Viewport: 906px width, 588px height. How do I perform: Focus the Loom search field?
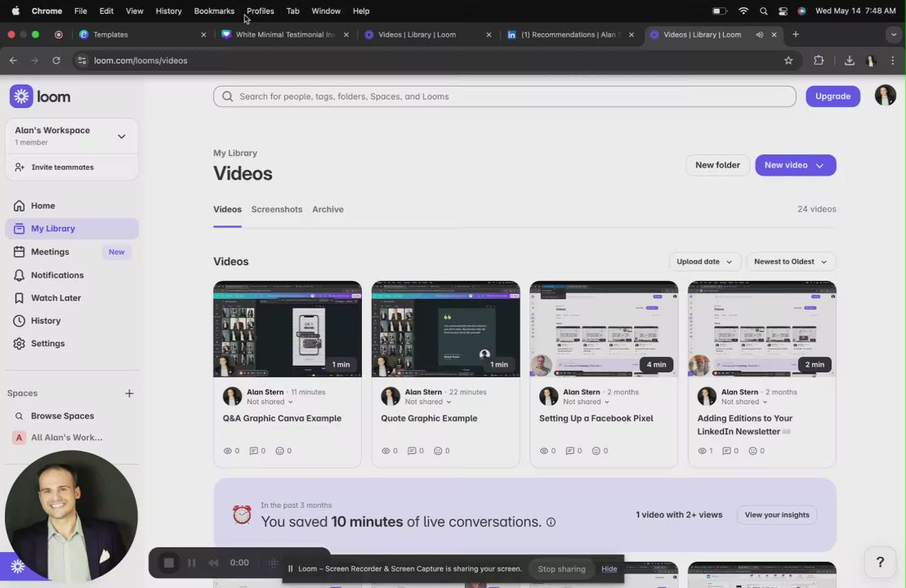pyautogui.click(x=504, y=96)
